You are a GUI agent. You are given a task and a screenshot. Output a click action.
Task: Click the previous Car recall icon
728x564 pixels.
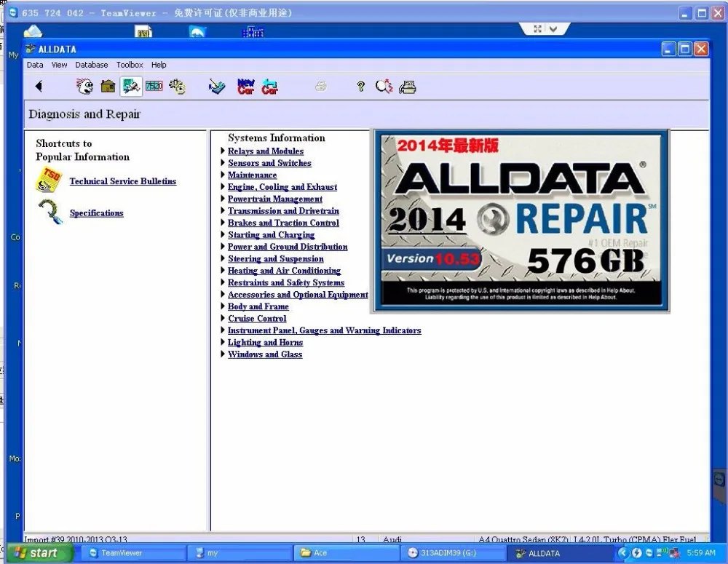269,86
